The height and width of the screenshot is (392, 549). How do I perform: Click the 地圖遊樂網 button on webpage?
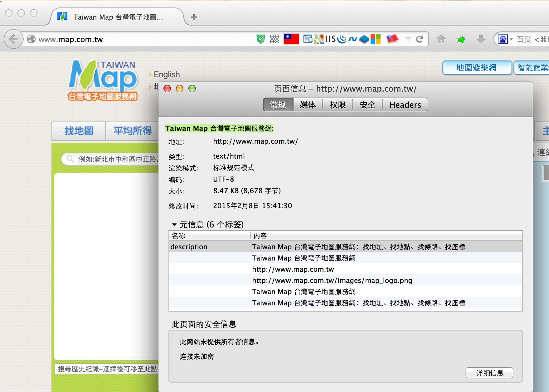click(x=477, y=68)
